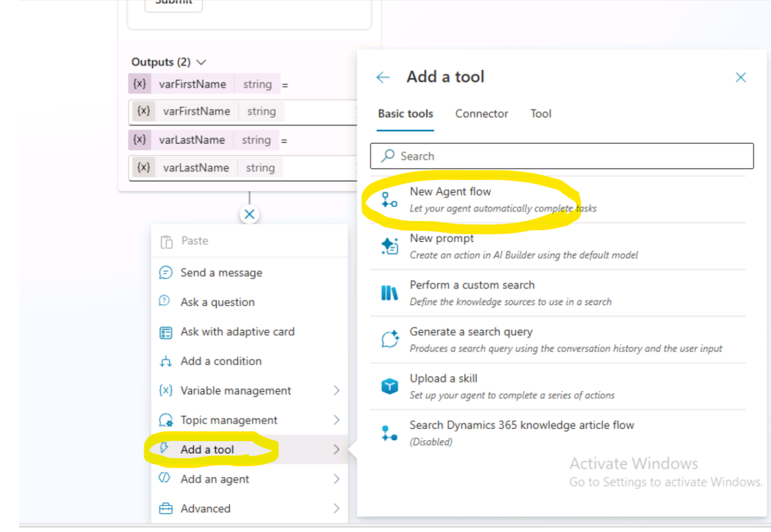Select Ask with adaptive card option
The height and width of the screenshot is (532, 771).
[237, 331]
